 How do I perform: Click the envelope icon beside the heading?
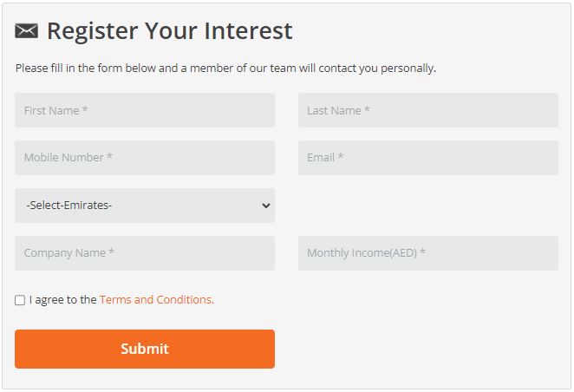coord(27,31)
